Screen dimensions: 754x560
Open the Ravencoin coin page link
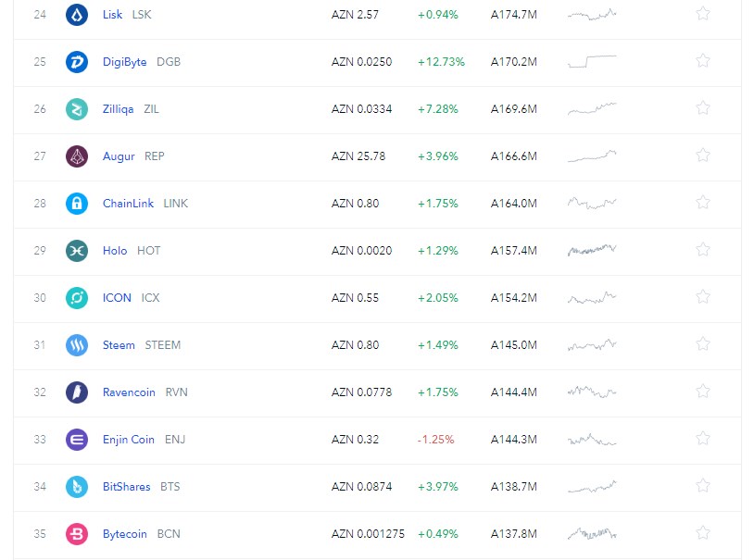pos(129,392)
